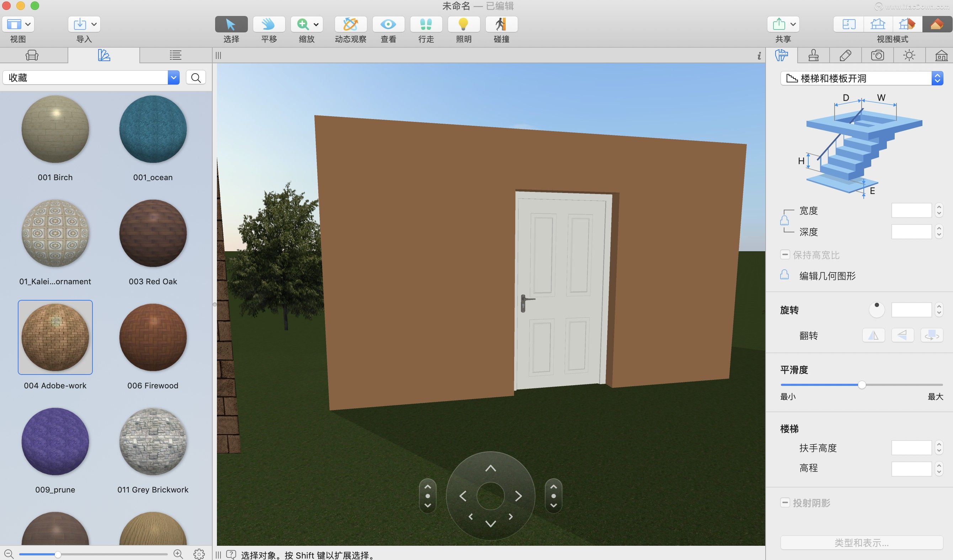Select the 001_ocean material sphere
This screenshot has height=560, width=953.
click(x=153, y=129)
